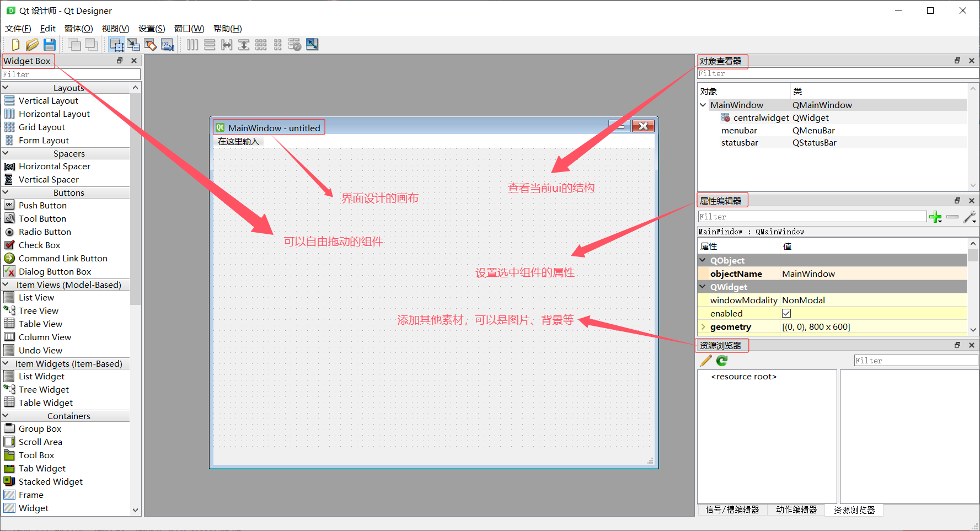The height and width of the screenshot is (531, 980).
Task: Select statusbar row in object inspector
Action: point(832,142)
